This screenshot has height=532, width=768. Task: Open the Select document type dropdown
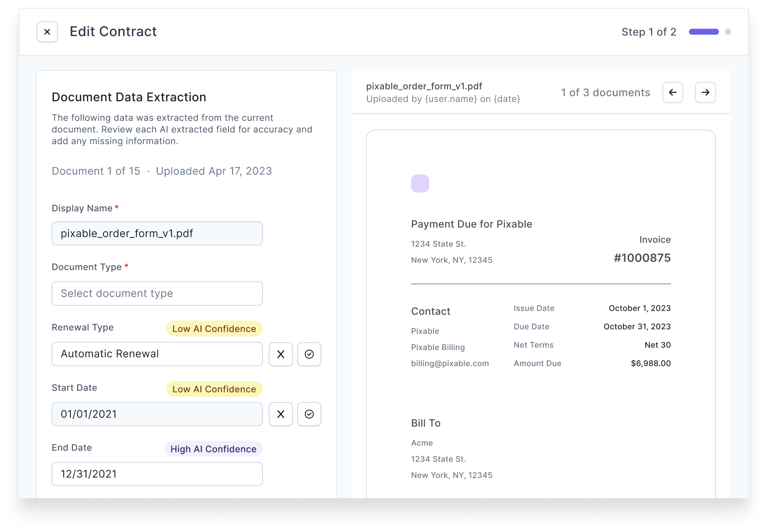coord(157,294)
